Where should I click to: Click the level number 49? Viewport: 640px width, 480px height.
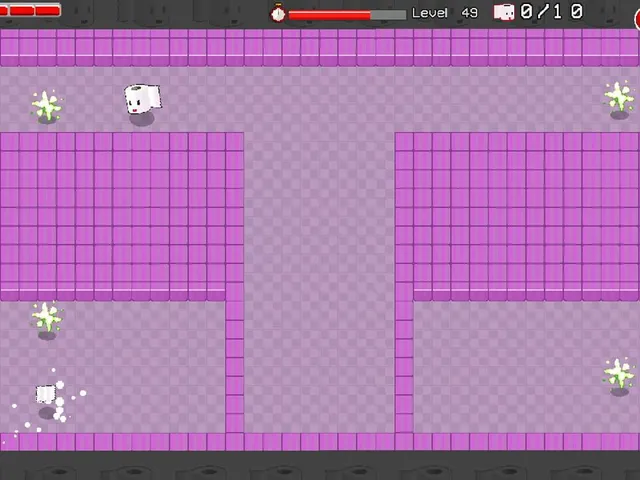[469, 13]
